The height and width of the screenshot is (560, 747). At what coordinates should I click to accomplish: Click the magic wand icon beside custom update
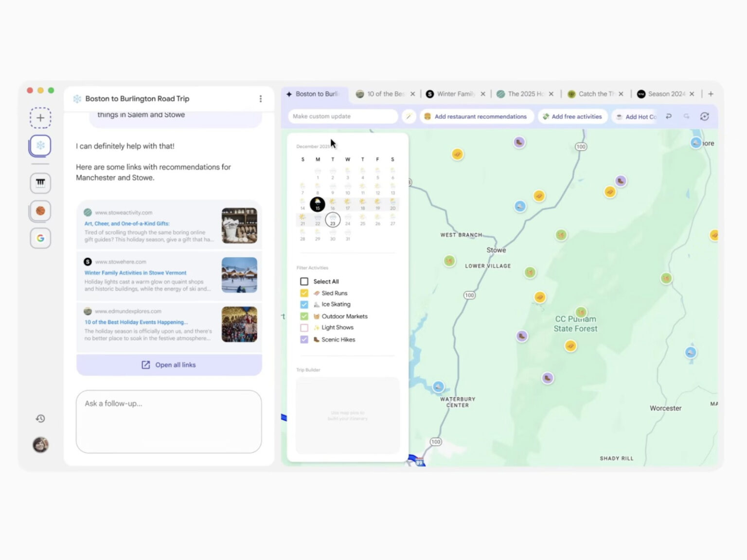tap(409, 117)
